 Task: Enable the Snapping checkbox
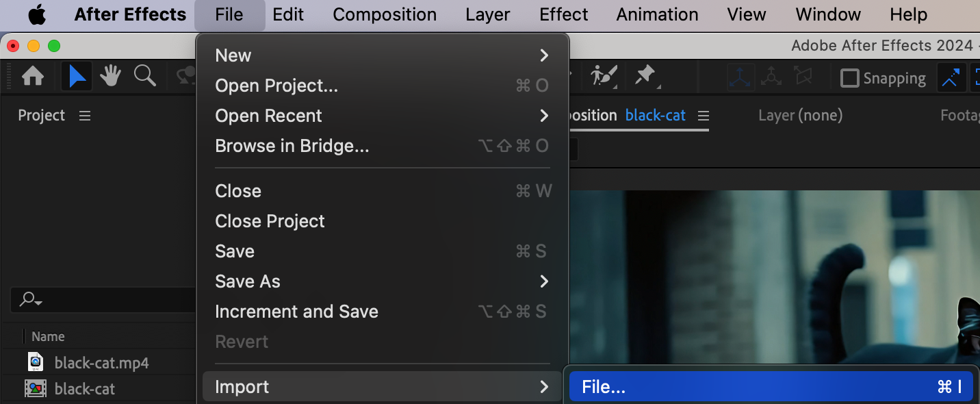coord(849,78)
